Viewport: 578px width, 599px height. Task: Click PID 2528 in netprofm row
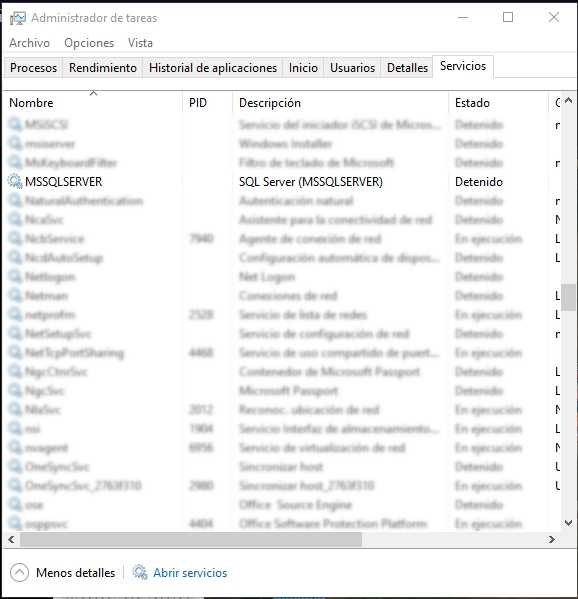coord(201,315)
